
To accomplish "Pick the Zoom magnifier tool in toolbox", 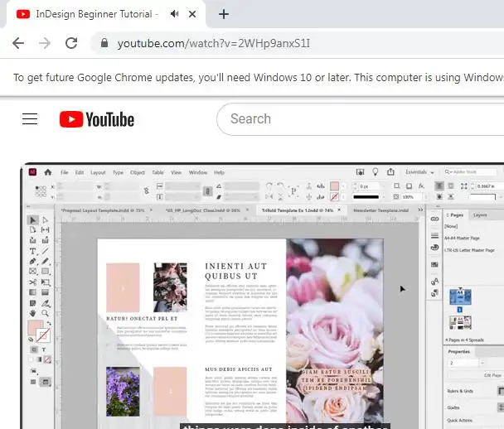I will click(46, 313).
